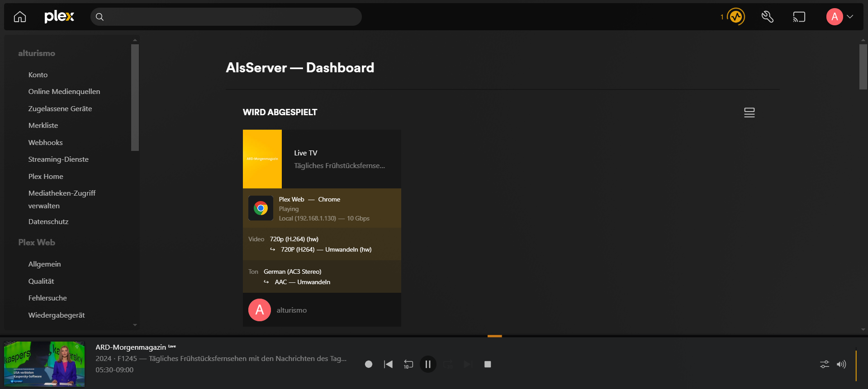Open server settings wrench icon

click(768, 17)
